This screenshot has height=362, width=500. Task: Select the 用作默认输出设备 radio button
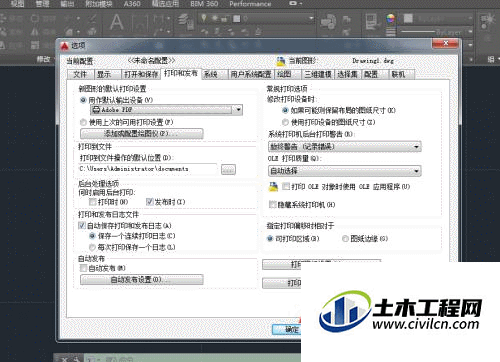[x=83, y=100]
